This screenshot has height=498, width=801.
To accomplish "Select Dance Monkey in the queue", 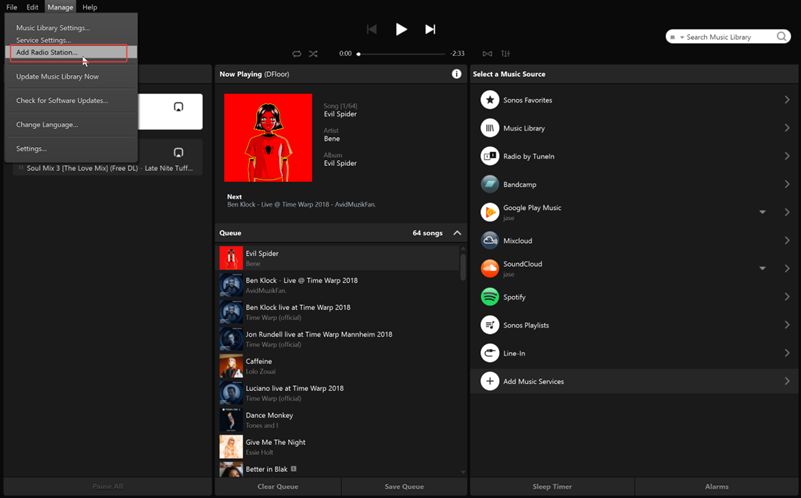I will click(338, 420).
